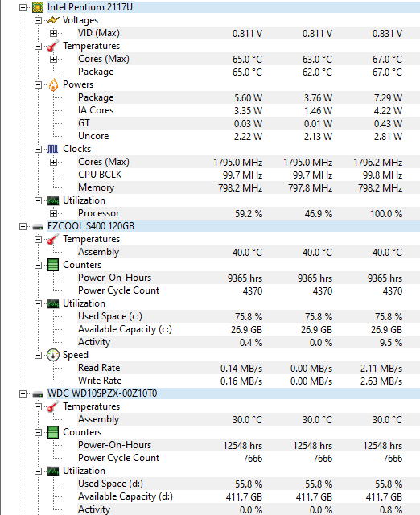Select the WDC WD10SPZX-00Z10T0 row
The height and width of the screenshot is (515, 420).
coord(233,393)
